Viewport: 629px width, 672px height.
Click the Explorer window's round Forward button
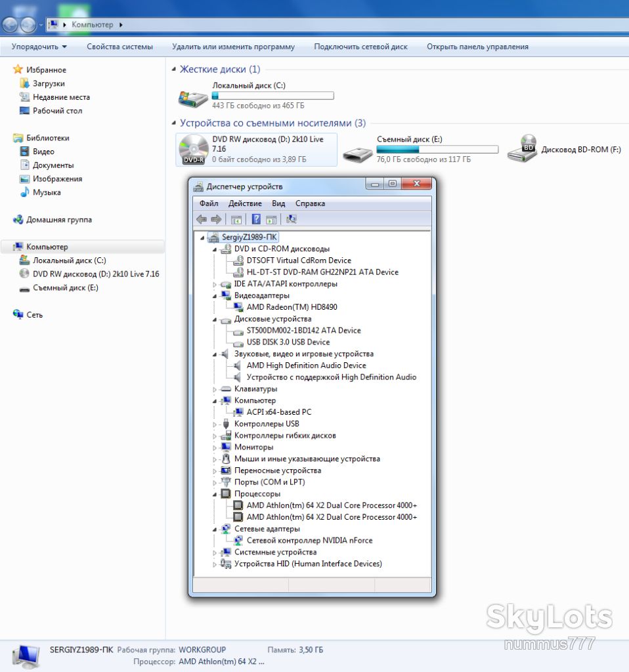click(28, 25)
